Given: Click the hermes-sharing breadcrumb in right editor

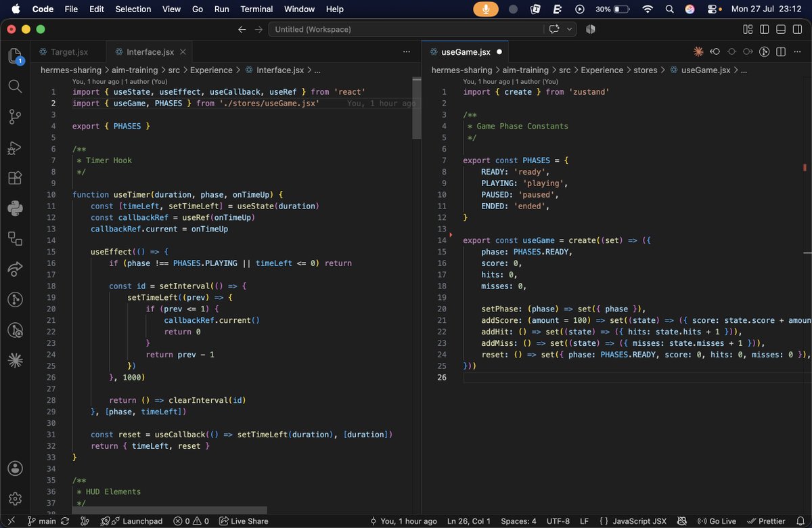Looking at the screenshot, I should point(461,70).
